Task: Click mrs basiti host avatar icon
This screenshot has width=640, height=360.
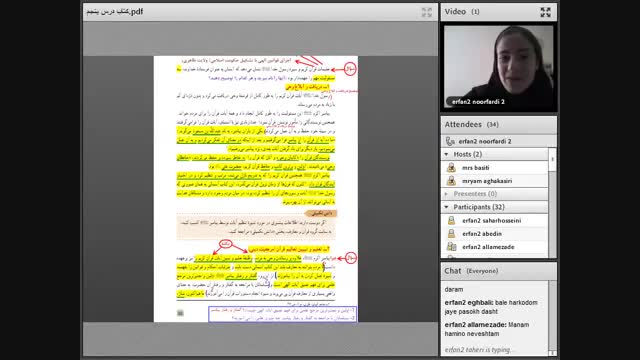Action: pos(451,167)
